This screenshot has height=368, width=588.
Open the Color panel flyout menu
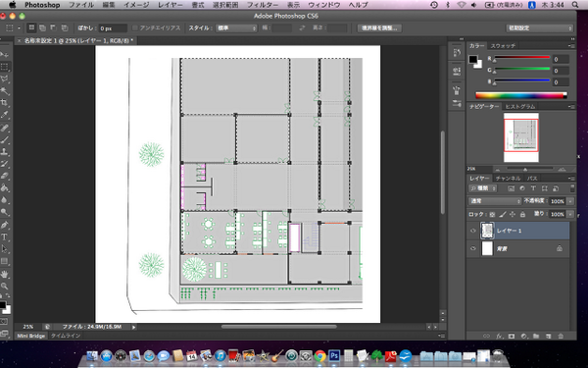tap(571, 46)
